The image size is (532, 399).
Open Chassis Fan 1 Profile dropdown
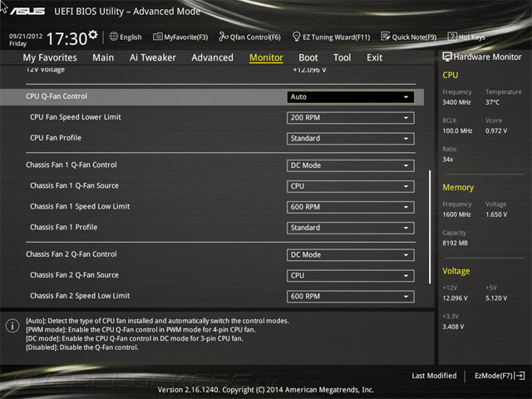tap(350, 228)
